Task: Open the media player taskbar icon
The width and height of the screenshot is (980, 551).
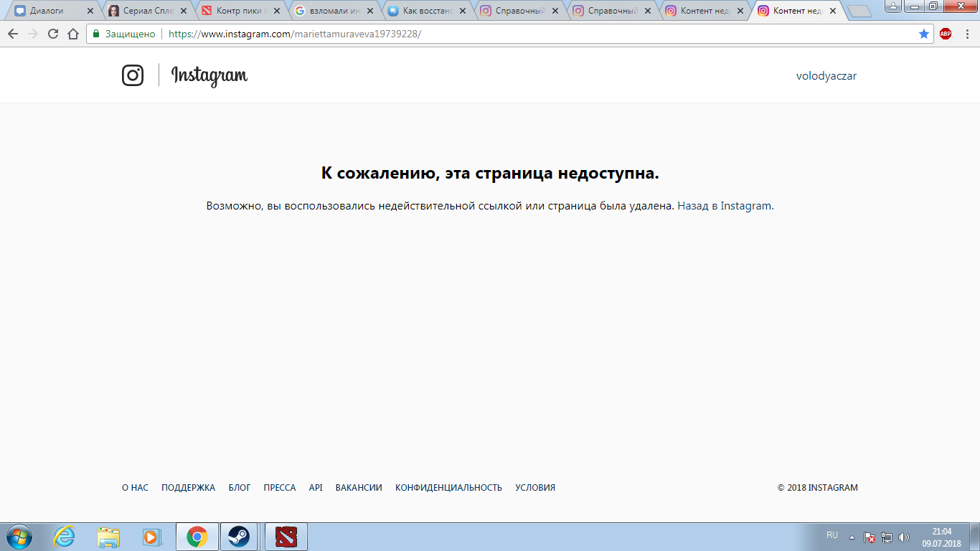Action: [153, 537]
